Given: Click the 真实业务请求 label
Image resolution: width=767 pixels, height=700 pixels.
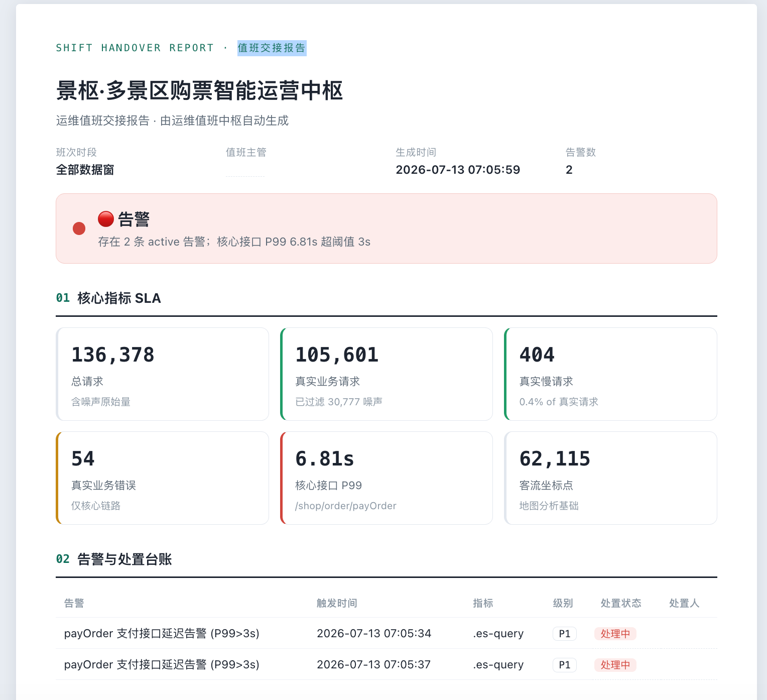Looking at the screenshot, I should click(327, 382).
